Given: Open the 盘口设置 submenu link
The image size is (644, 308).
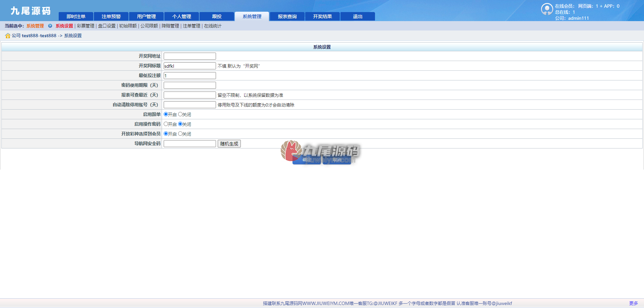Looking at the screenshot, I should (107, 26).
